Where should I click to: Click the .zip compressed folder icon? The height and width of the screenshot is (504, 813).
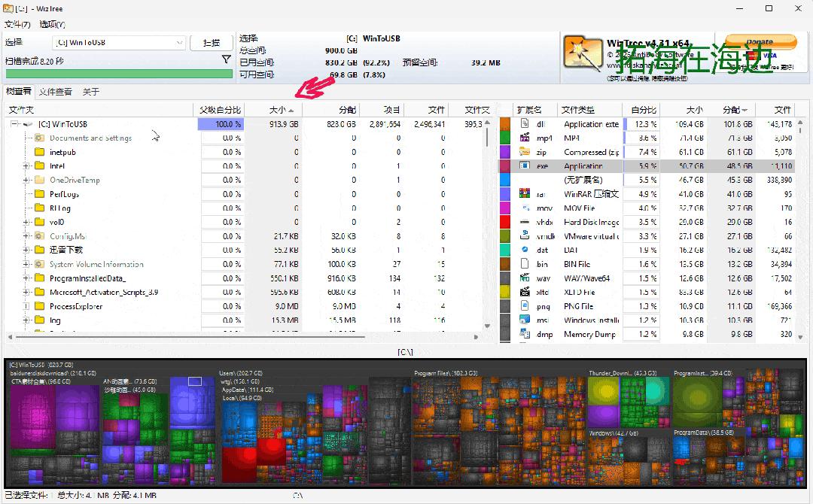pos(525,151)
